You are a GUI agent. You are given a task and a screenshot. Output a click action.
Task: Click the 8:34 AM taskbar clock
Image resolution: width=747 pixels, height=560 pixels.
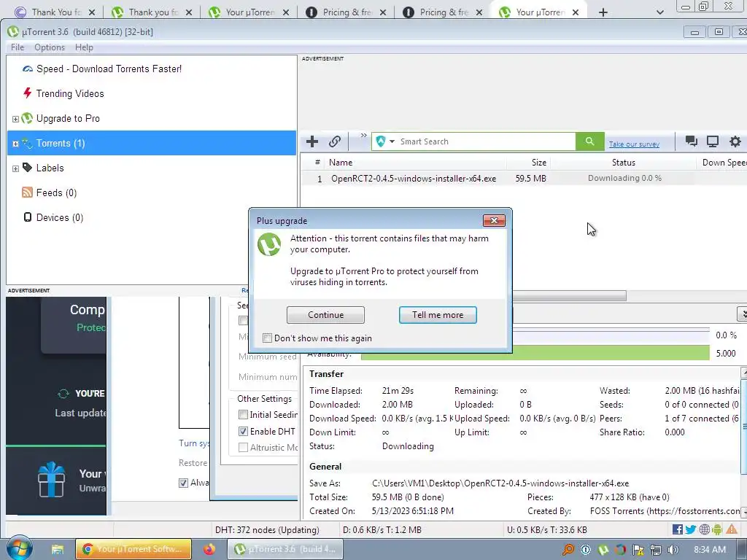710,550
